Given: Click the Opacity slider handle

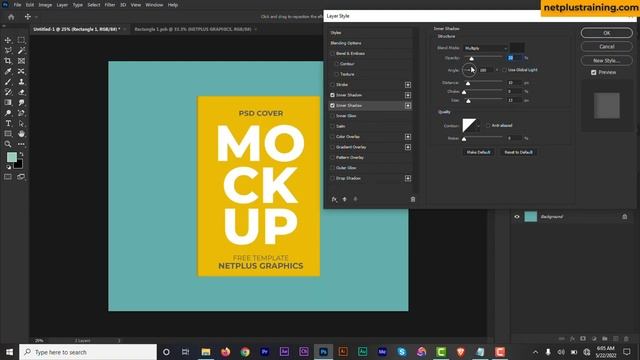Looking at the screenshot, I should pos(471,59).
